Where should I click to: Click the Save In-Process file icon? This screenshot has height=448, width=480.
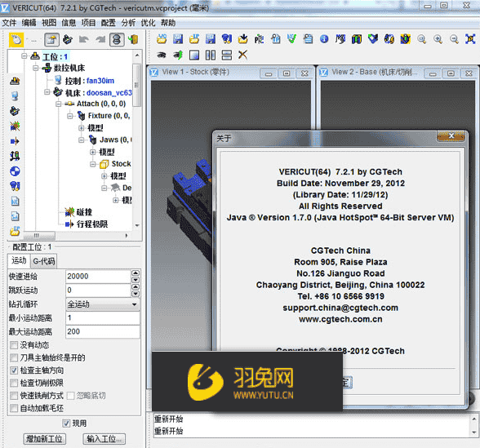[211, 39]
